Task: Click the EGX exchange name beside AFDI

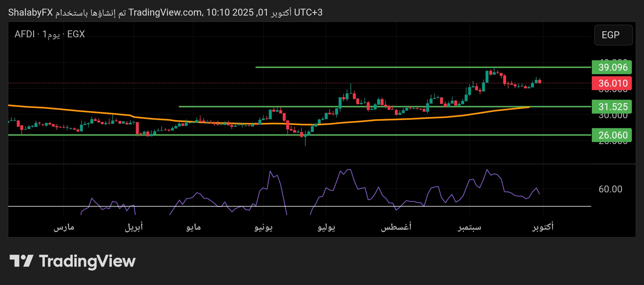Action: [76, 34]
